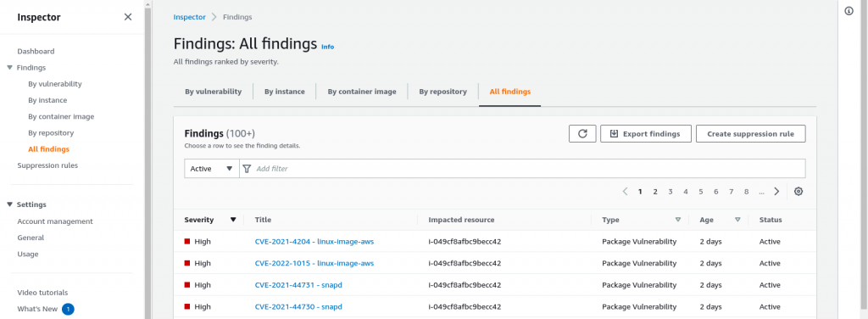Go to findings page 6
868x319 pixels.
click(715, 192)
